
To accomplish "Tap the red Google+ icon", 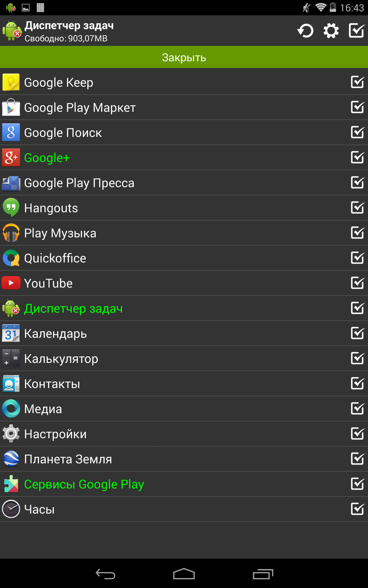I will coord(11,158).
